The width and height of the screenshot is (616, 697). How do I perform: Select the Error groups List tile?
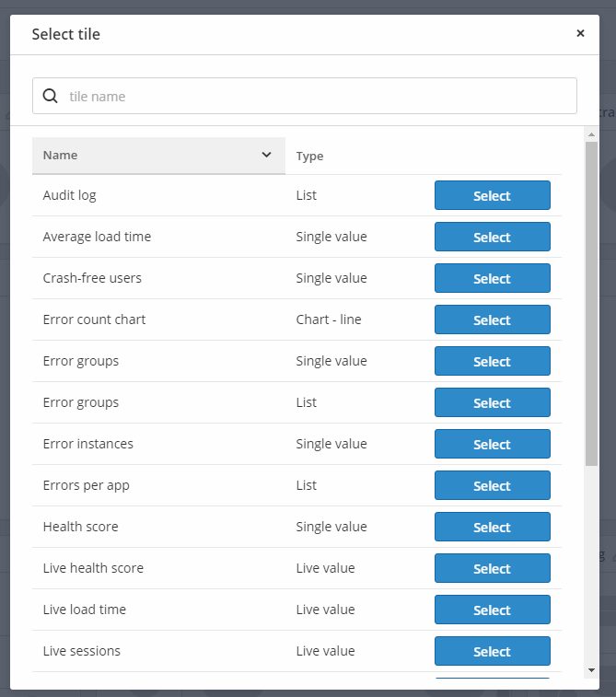click(x=492, y=402)
